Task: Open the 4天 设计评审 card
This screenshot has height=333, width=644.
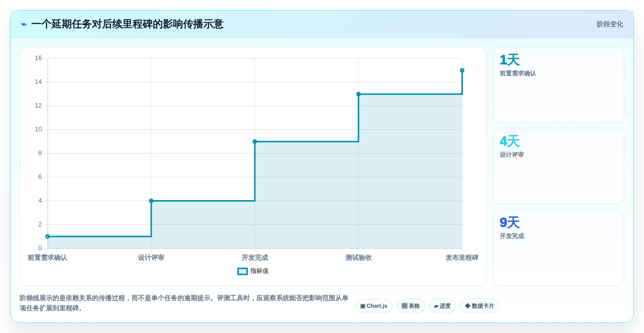Action: coord(559,166)
